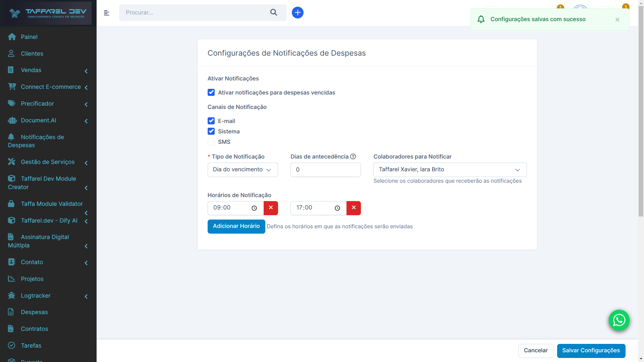Enable the SMS notification channel
The height and width of the screenshot is (362, 644).
[211, 142]
